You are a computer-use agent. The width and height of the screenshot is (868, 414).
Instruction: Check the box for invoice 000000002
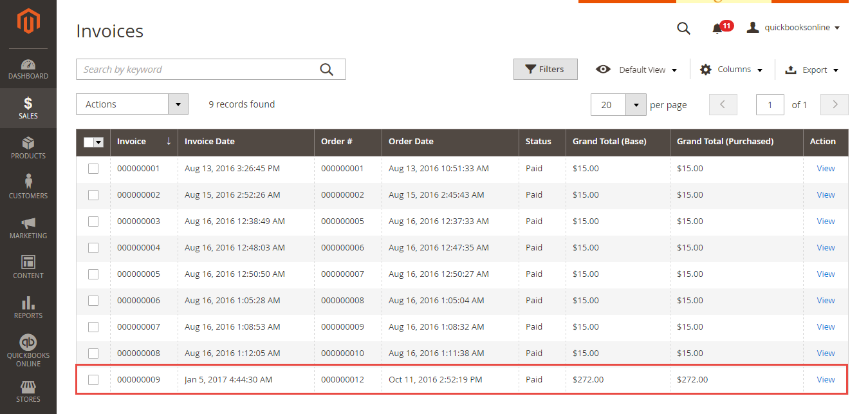point(93,195)
